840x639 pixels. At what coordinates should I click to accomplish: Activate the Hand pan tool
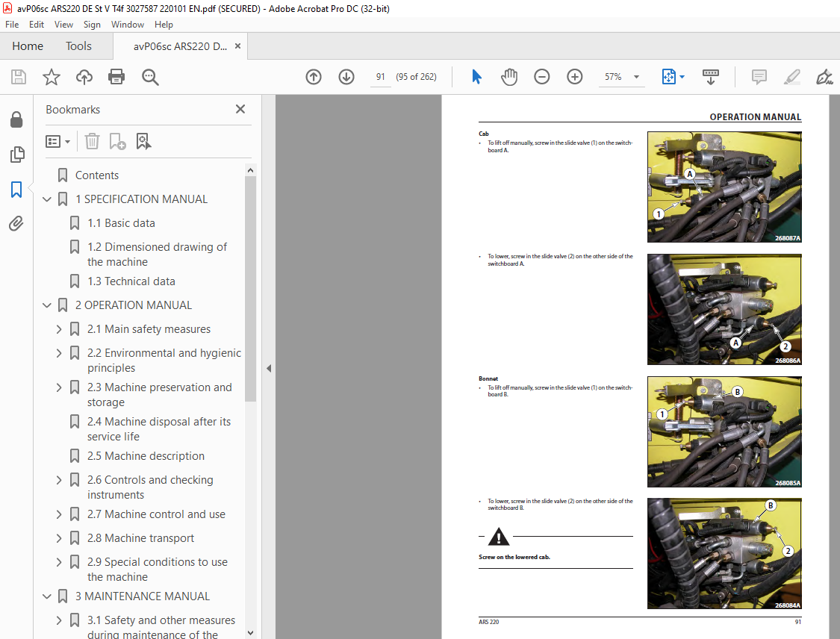(509, 77)
